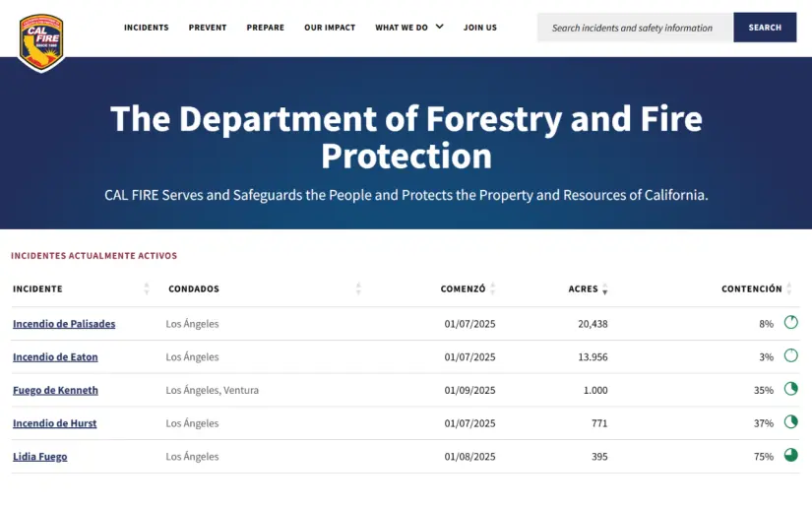Click the Los Ángeles, Ventura counties cell

[213, 390]
